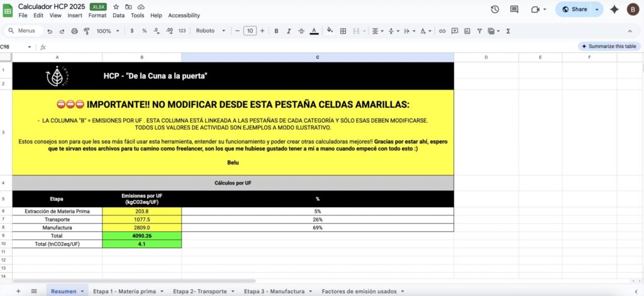644x296 pixels.
Task: Switch to Factores de emisión usados tab
Action: click(x=359, y=291)
